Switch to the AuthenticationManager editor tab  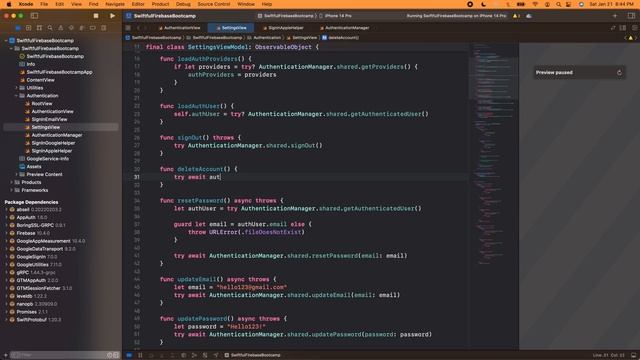pos(344,28)
